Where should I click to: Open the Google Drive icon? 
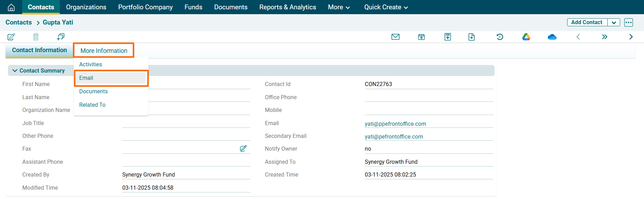[526, 37]
